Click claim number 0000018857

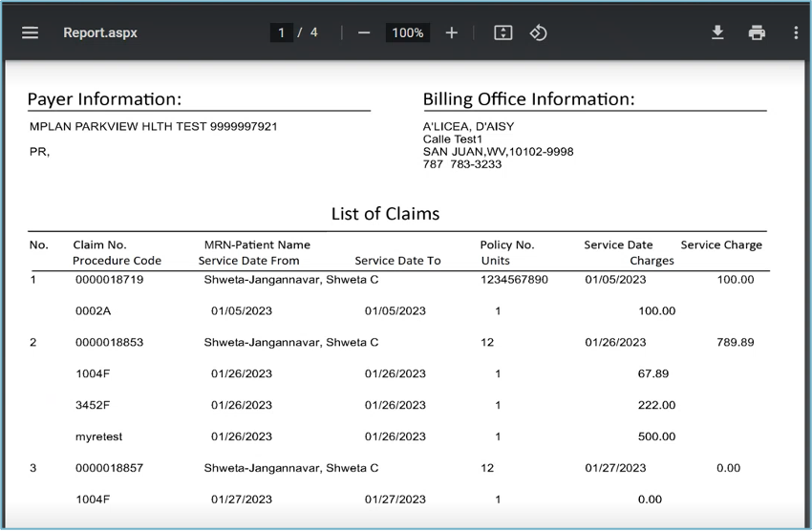[x=109, y=468]
